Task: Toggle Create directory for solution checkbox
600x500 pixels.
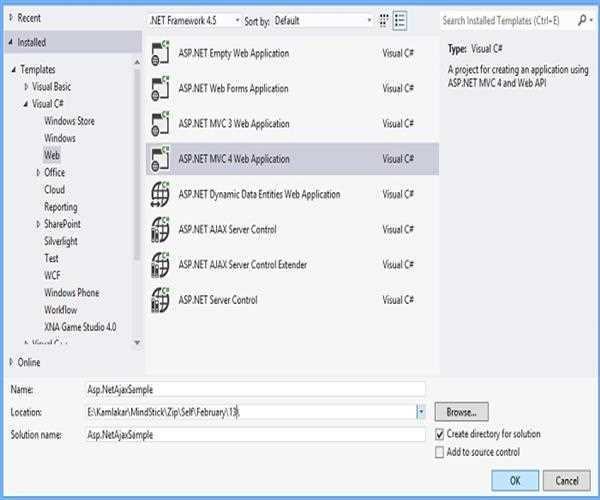Action: click(440, 434)
